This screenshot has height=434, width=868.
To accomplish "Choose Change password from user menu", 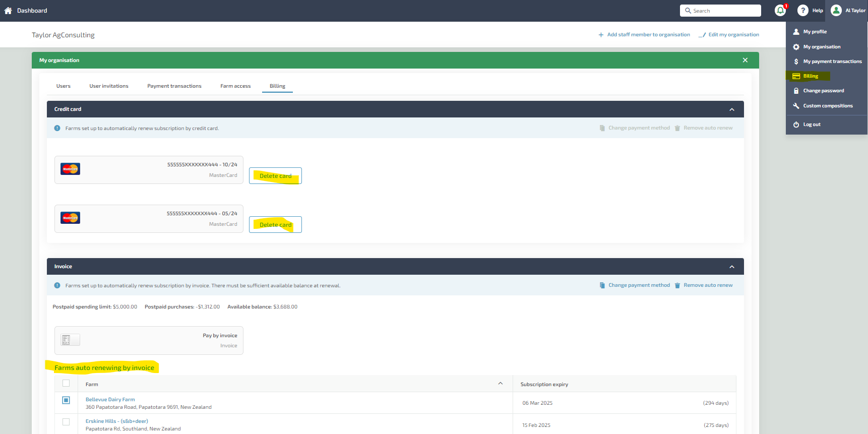I will click(823, 91).
